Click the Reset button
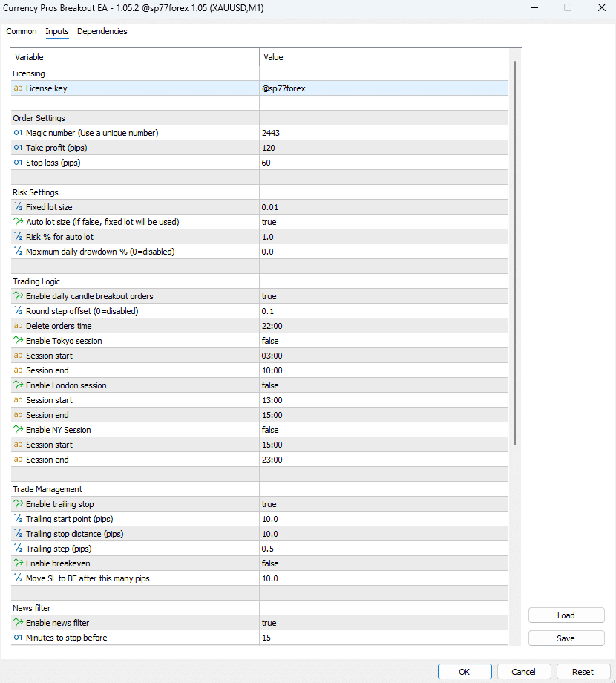Image resolution: width=616 pixels, height=683 pixels. [583, 672]
